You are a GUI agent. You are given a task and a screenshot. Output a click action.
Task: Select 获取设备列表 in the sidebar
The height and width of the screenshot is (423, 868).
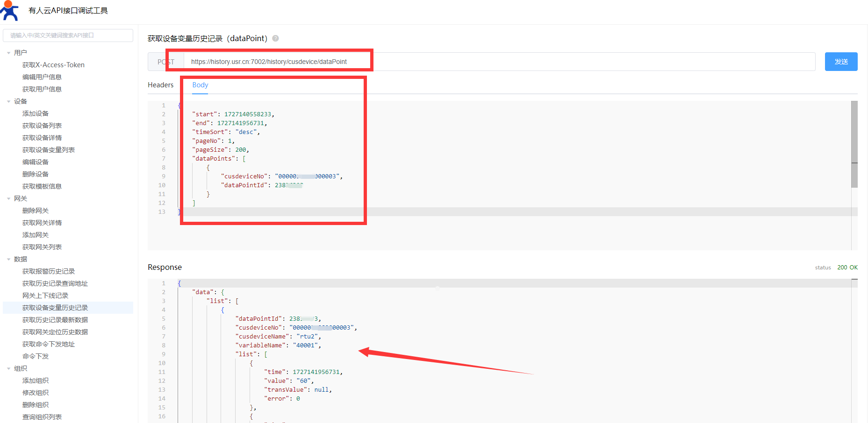tap(42, 126)
